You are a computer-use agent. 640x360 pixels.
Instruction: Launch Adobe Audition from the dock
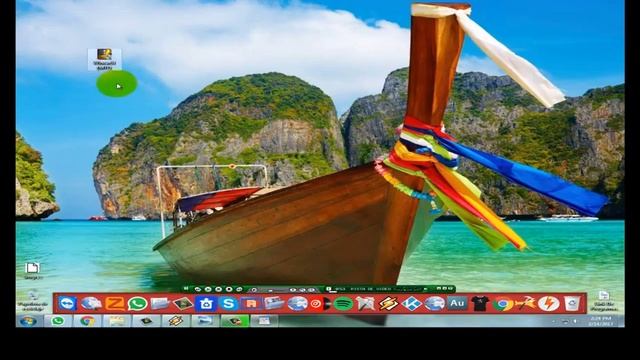coord(457,303)
